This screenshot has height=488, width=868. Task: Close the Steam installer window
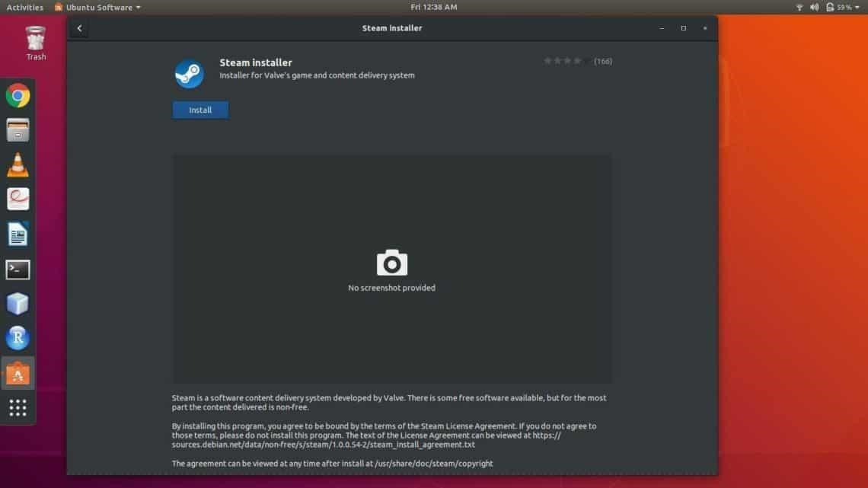pos(705,28)
